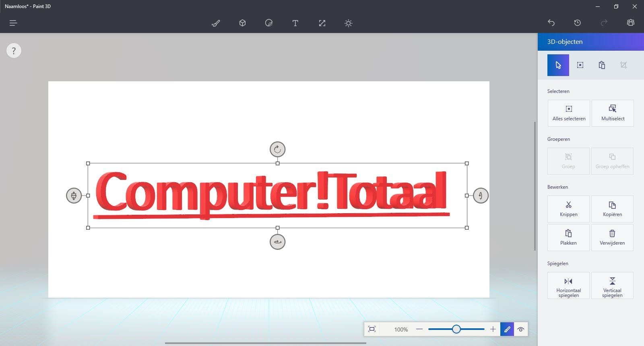Close the Paint 3D window
The image size is (644, 346).
pos(635,6)
